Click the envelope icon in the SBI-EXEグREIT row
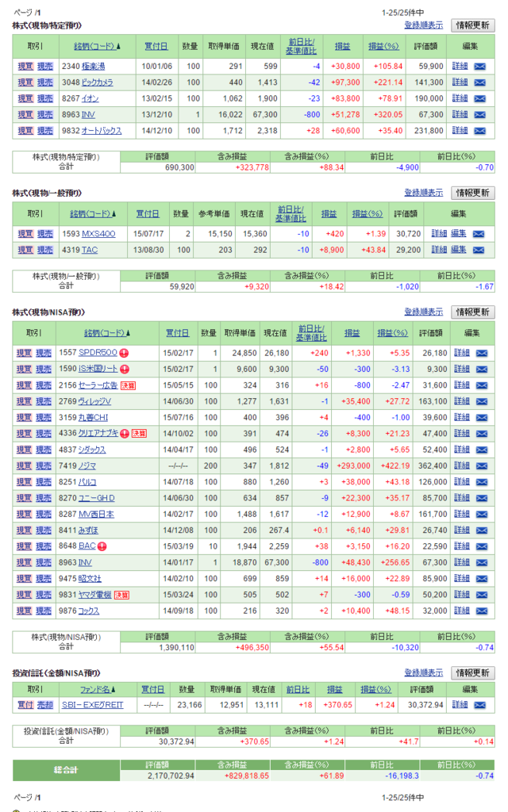Screen dimensions: 508x812 click(x=480, y=705)
